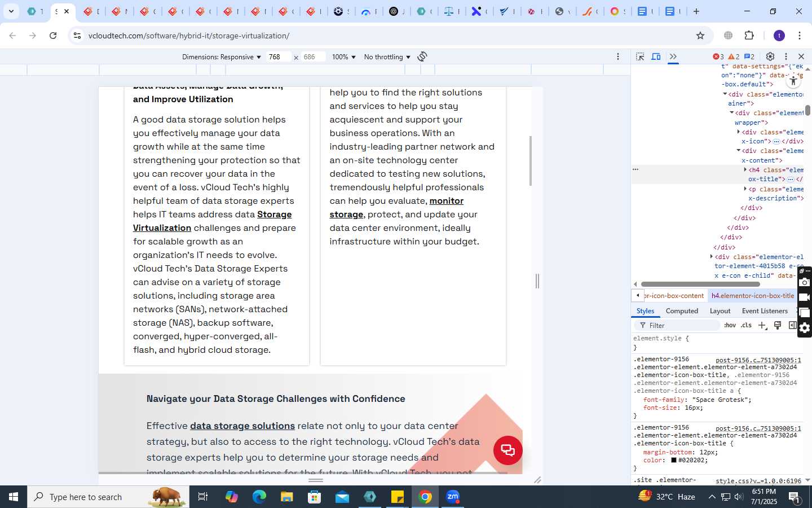Toggle the device toolbar icon in DevTools
Viewport: 812px width, 508px height.
pos(656,56)
